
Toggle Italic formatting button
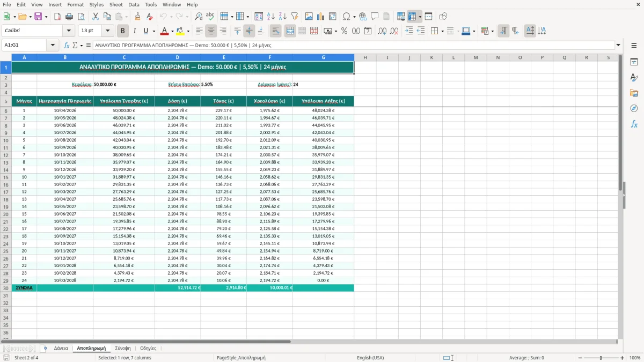134,31
